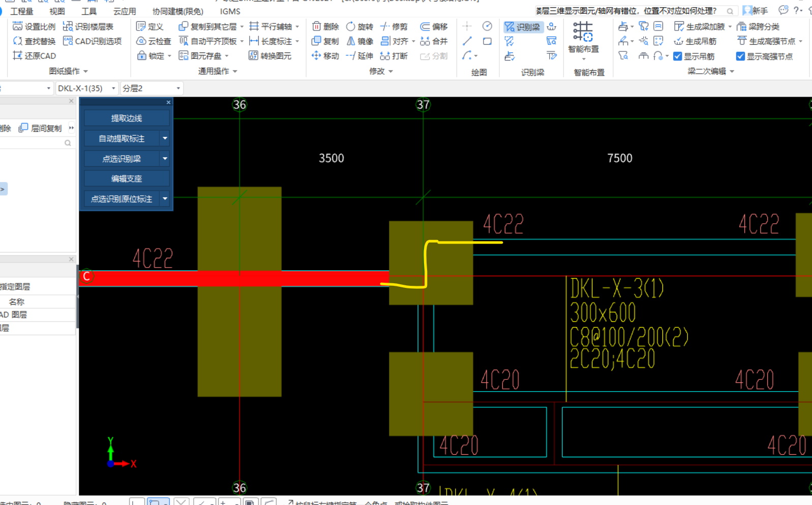Click the 新手 beginner guide button

755,11
